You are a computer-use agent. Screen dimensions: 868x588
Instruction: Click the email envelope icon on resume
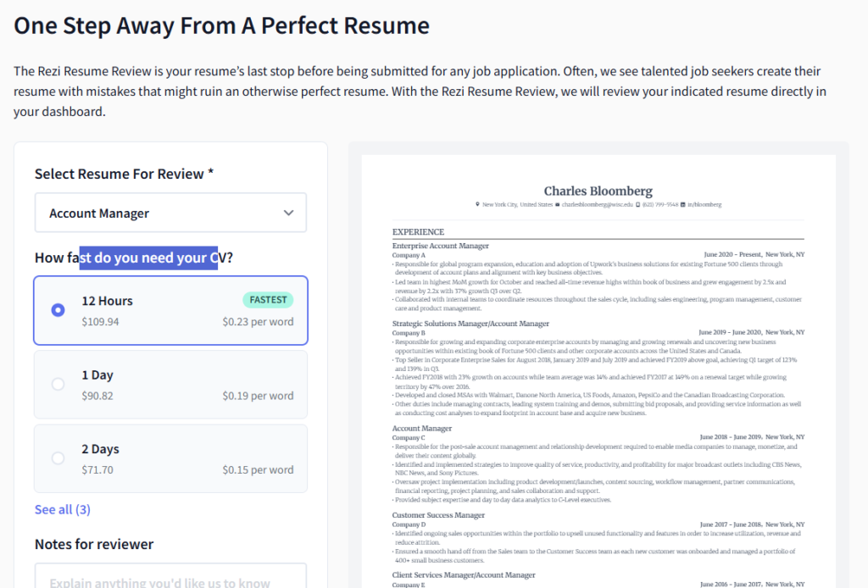(x=557, y=204)
